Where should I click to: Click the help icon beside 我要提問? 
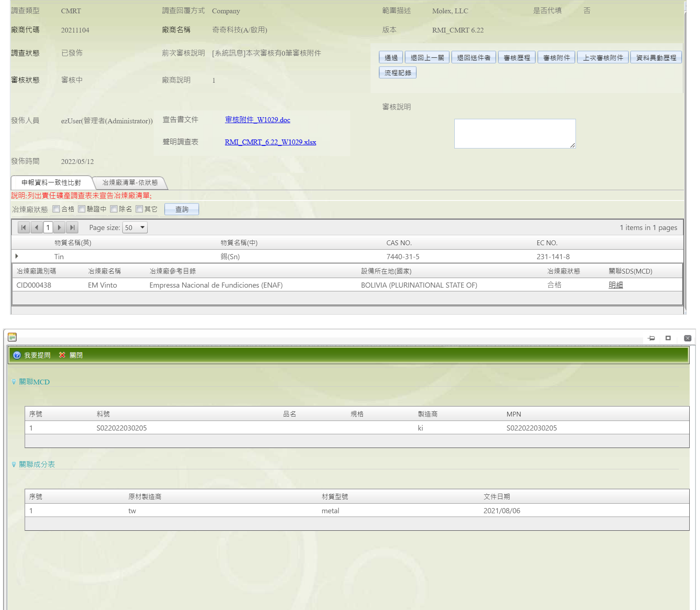[x=17, y=355]
